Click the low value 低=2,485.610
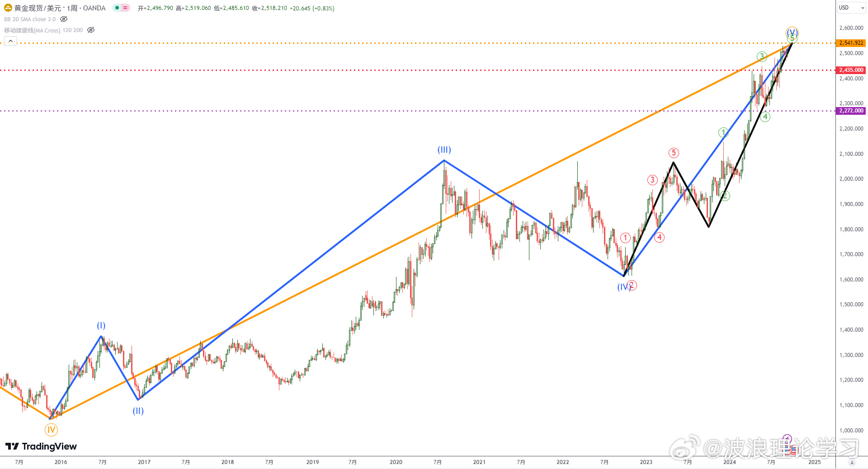Image resolution: width=868 pixels, height=469 pixels. point(231,8)
